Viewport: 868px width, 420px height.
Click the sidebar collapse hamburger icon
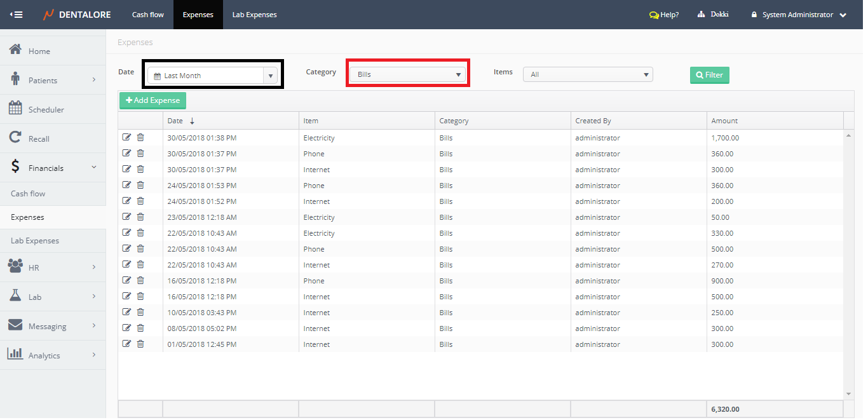pyautogui.click(x=17, y=15)
